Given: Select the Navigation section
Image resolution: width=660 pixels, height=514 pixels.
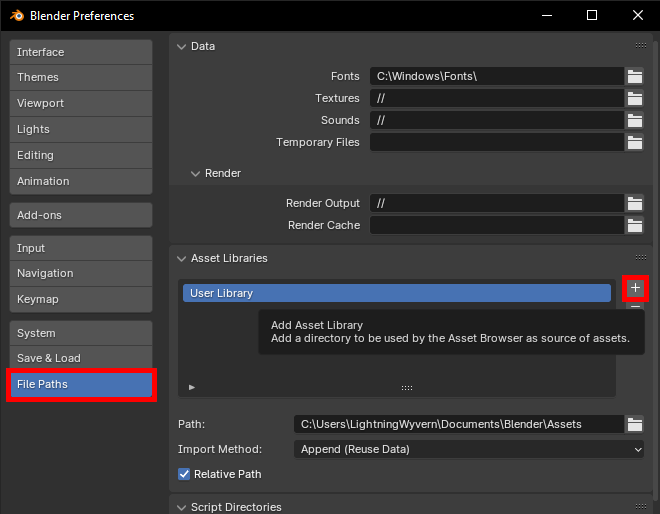Looking at the screenshot, I should pyautogui.click(x=81, y=274).
